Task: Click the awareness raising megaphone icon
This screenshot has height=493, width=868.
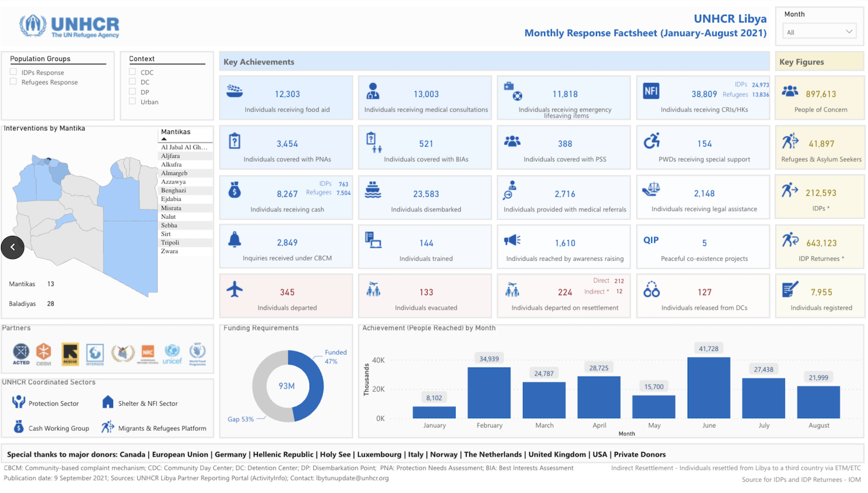Action: [512, 240]
